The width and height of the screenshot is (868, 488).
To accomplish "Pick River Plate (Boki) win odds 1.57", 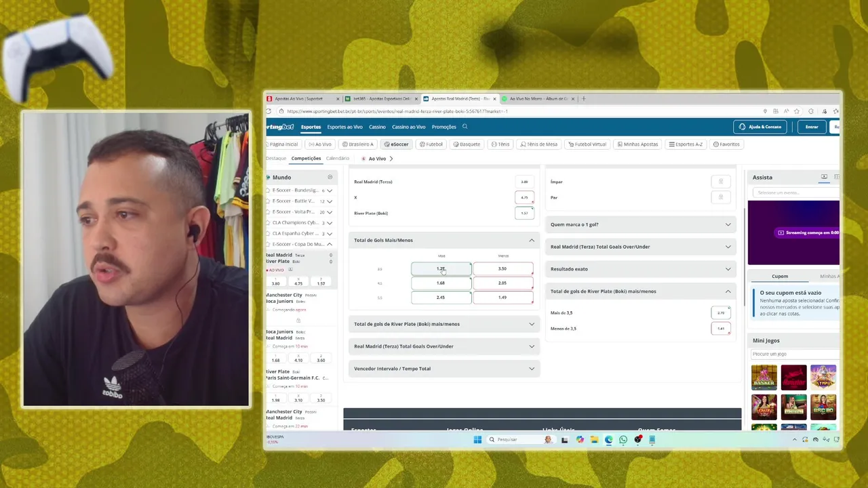I will tap(524, 213).
